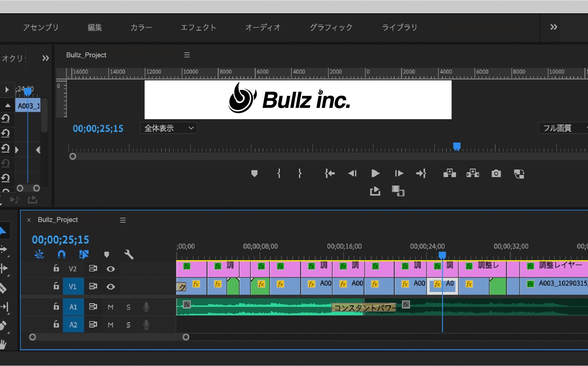The image size is (588, 366).
Task: Switch to the オーディオ workspace tab
Action: click(263, 28)
